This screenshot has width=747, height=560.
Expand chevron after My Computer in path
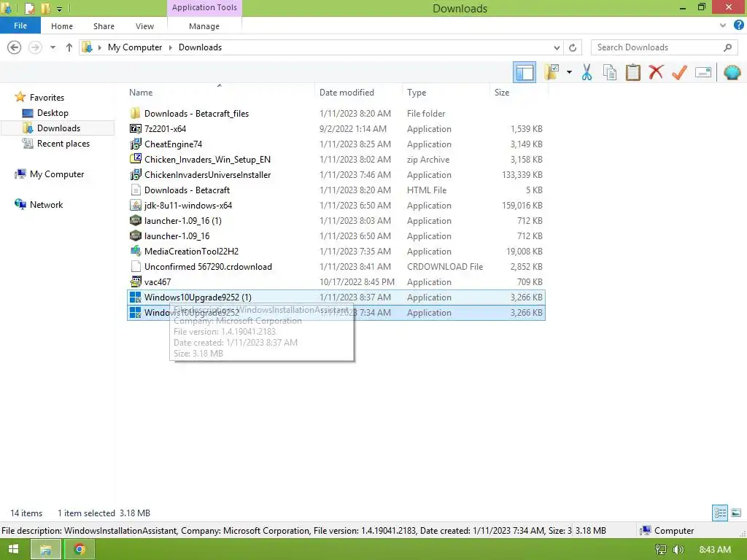tap(170, 47)
